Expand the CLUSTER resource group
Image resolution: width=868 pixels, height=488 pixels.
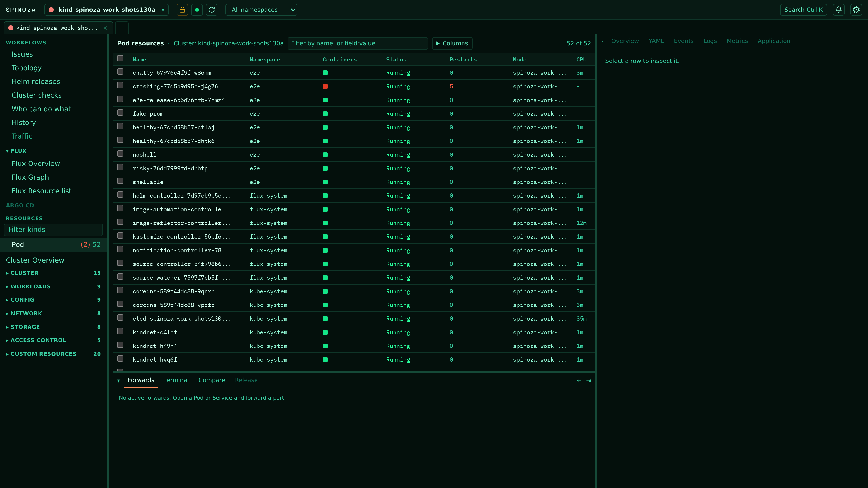click(x=53, y=273)
